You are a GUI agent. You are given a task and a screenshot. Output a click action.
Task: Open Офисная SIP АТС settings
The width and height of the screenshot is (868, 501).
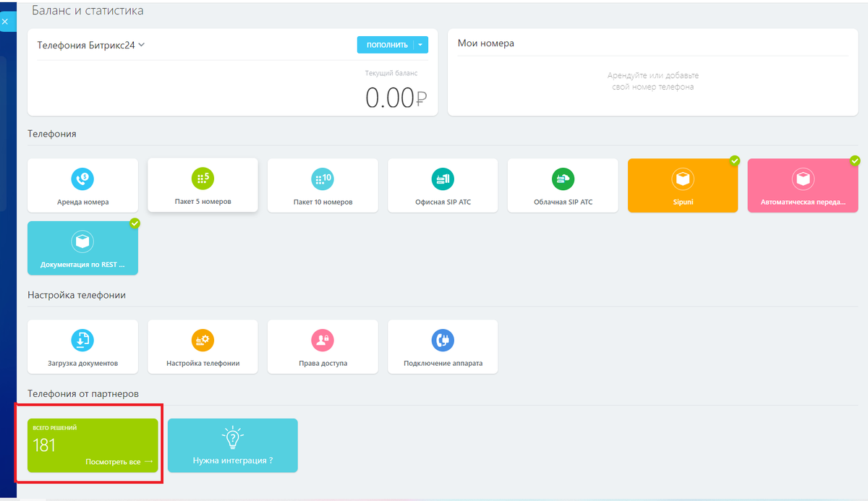pos(443,185)
